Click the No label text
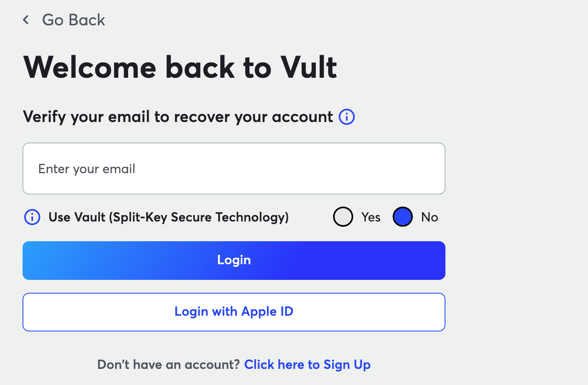 coord(429,217)
